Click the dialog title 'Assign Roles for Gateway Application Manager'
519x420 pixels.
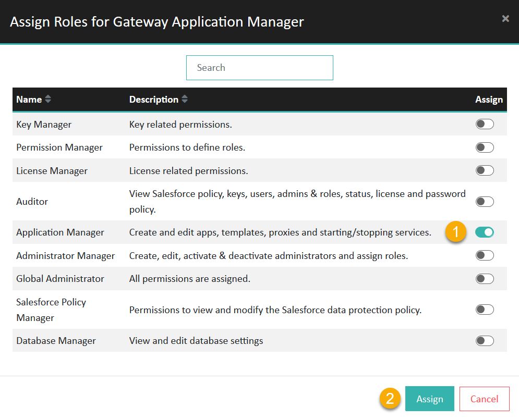tap(156, 22)
